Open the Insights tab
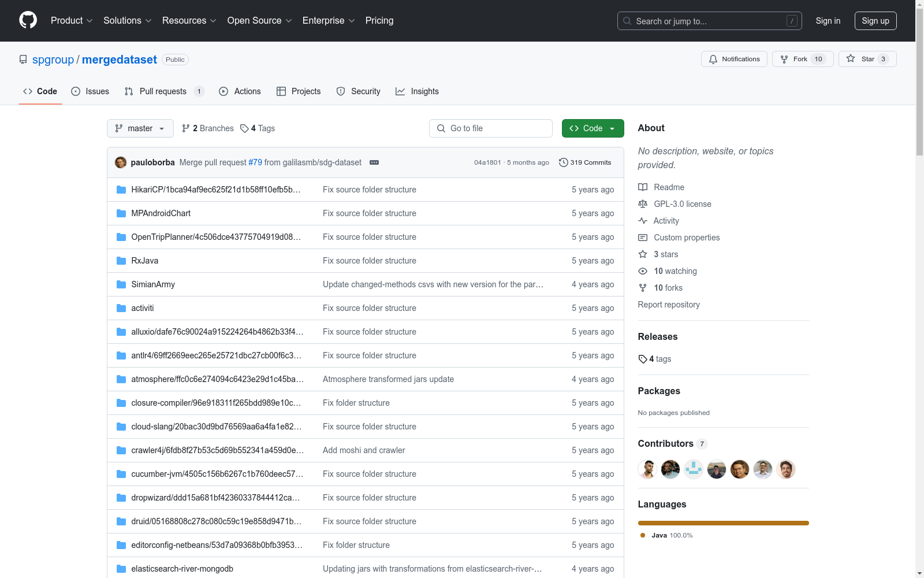The height and width of the screenshot is (578, 924). [x=417, y=91]
